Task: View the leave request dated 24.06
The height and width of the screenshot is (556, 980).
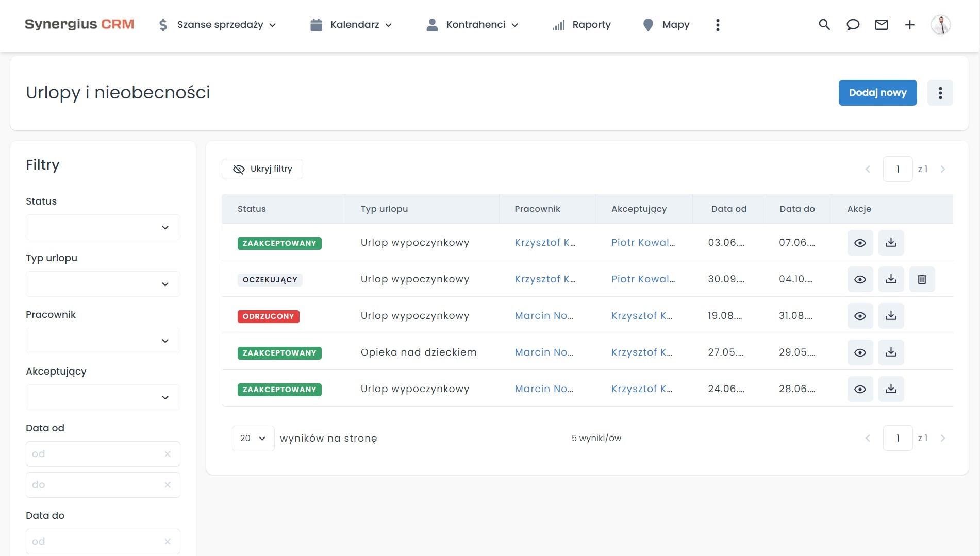Action: click(x=860, y=389)
